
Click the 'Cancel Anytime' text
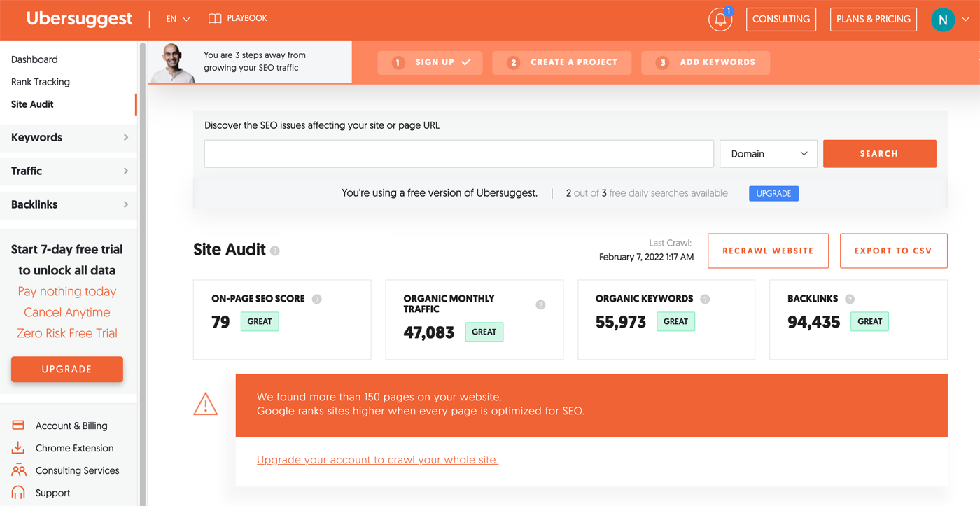pos(67,312)
